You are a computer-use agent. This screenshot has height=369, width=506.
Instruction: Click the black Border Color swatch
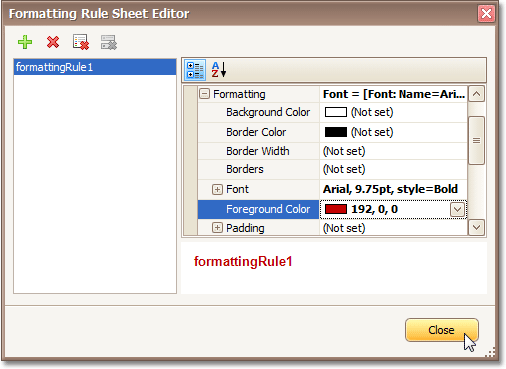tap(336, 132)
